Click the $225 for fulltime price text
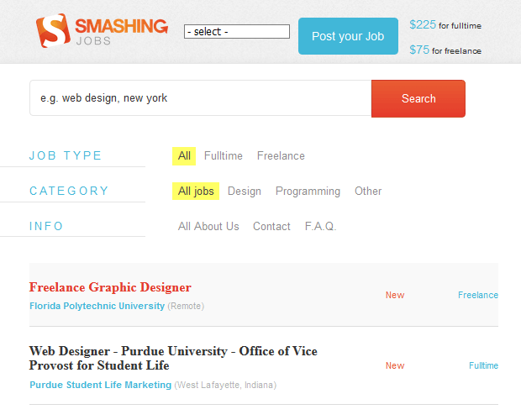521x420 pixels. 445,25
